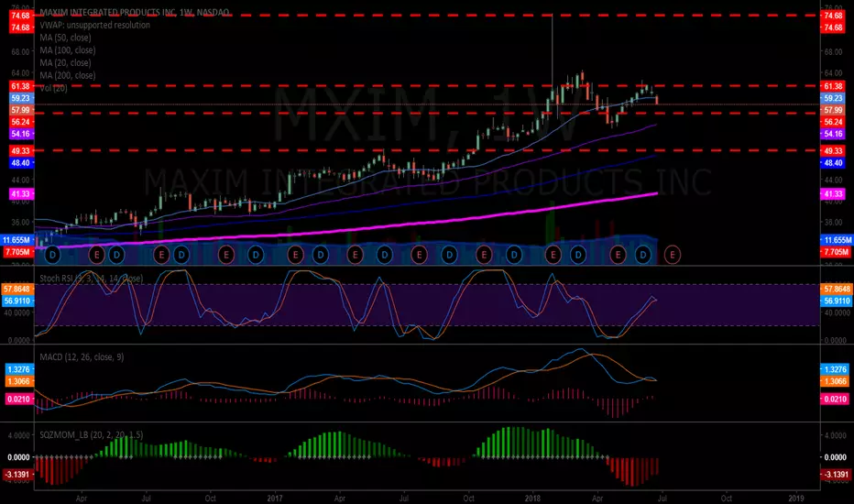Click the 2019 label on the time axis
Viewport: 854px width, 504px height.
pyautogui.click(x=796, y=498)
